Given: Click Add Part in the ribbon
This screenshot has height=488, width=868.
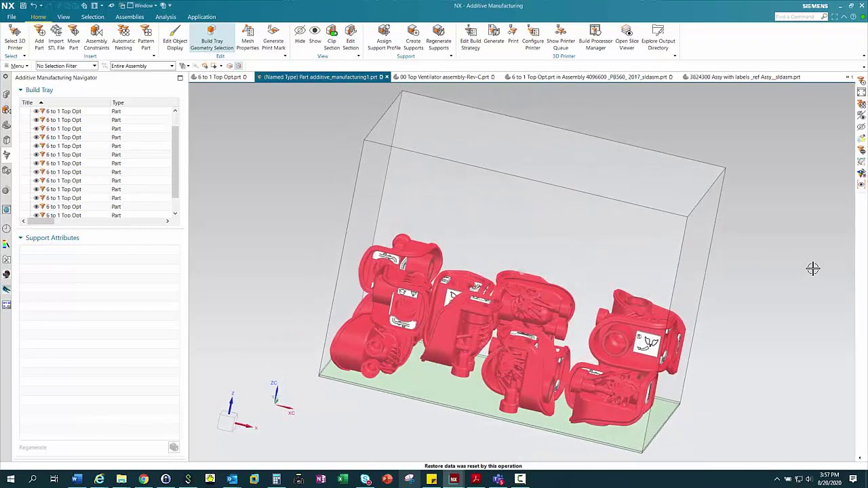Looking at the screenshot, I should (x=39, y=37).
